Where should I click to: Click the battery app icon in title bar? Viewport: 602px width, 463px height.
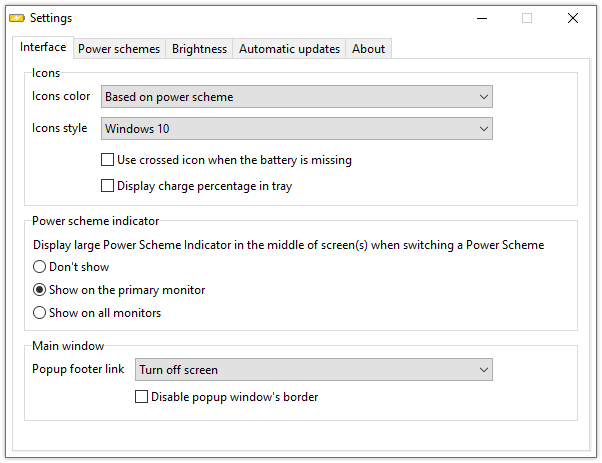17,18
